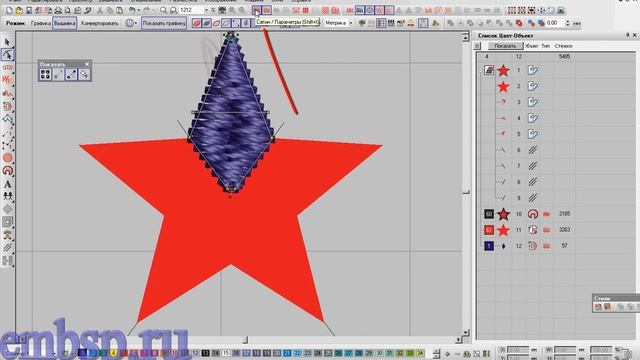Toggle the third icon in the Показать floating panel
The image size is (640, 360).
[71, 74]
